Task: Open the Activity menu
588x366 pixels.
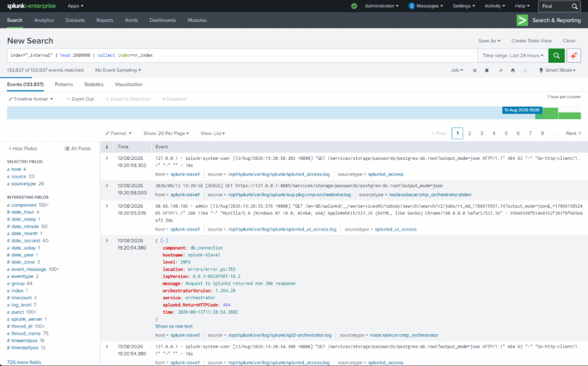Action: tap(495, 6)
